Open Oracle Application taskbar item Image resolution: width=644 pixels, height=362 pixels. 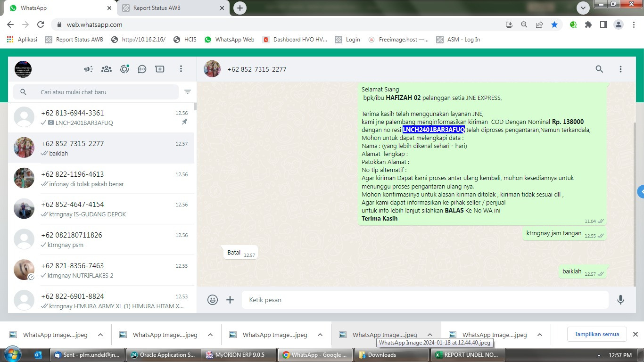163,355
